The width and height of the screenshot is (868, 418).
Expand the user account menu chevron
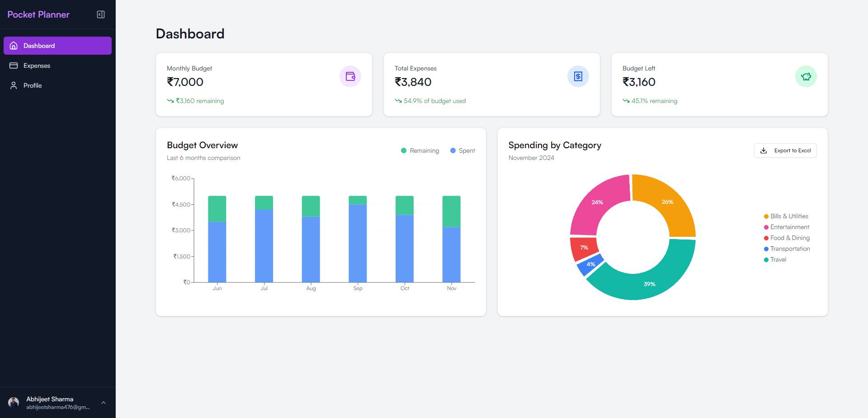[x=104, y=403]
